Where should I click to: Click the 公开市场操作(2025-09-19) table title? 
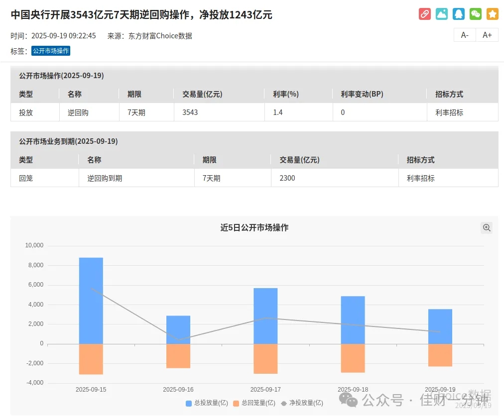(x=61, y=76)
